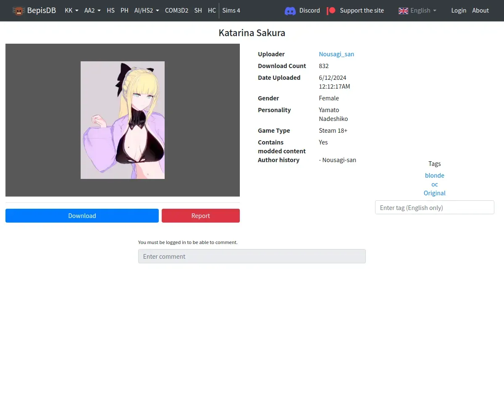Click the UK flag language icon

tap(403, 10)
